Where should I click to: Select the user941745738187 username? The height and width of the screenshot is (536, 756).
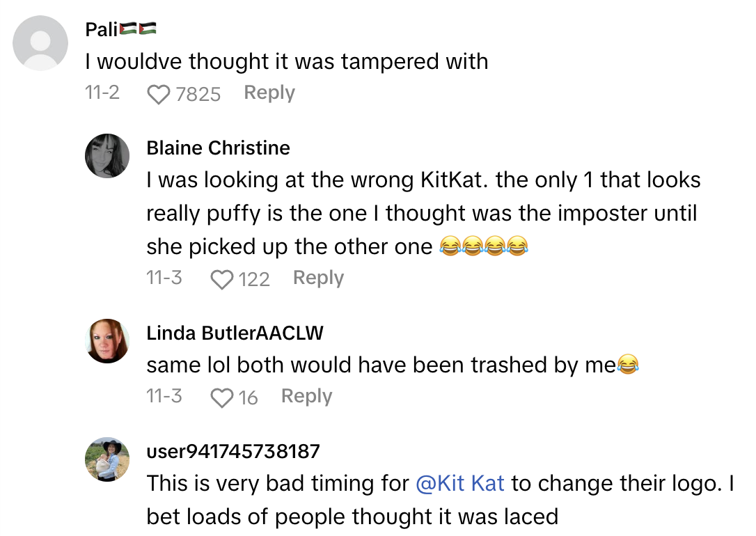tap(233, 451)
